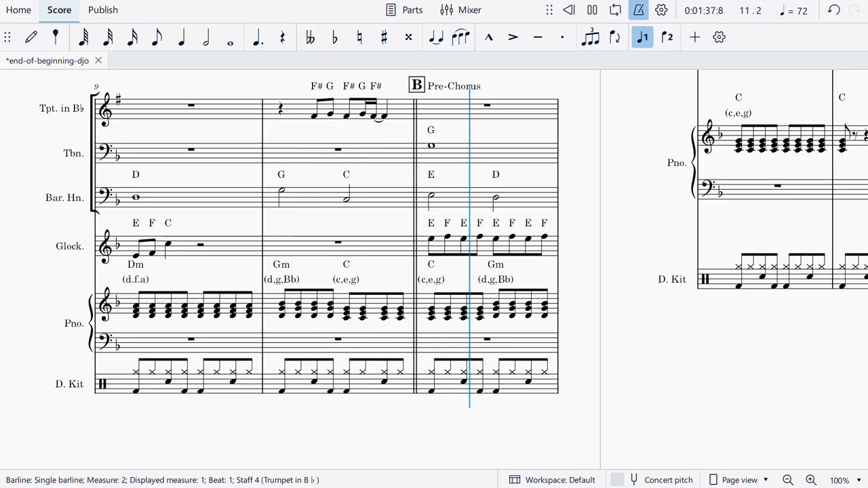Select the half note duration

pos(206,37)
